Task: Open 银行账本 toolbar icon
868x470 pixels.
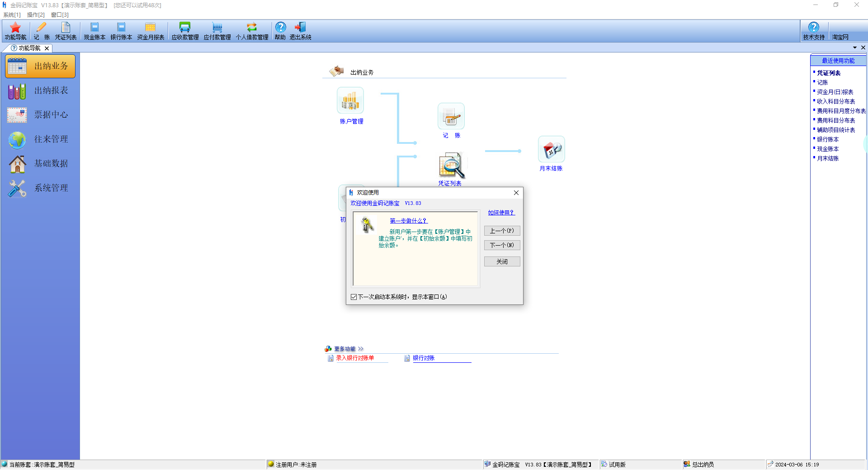Action: click(121, 31)
